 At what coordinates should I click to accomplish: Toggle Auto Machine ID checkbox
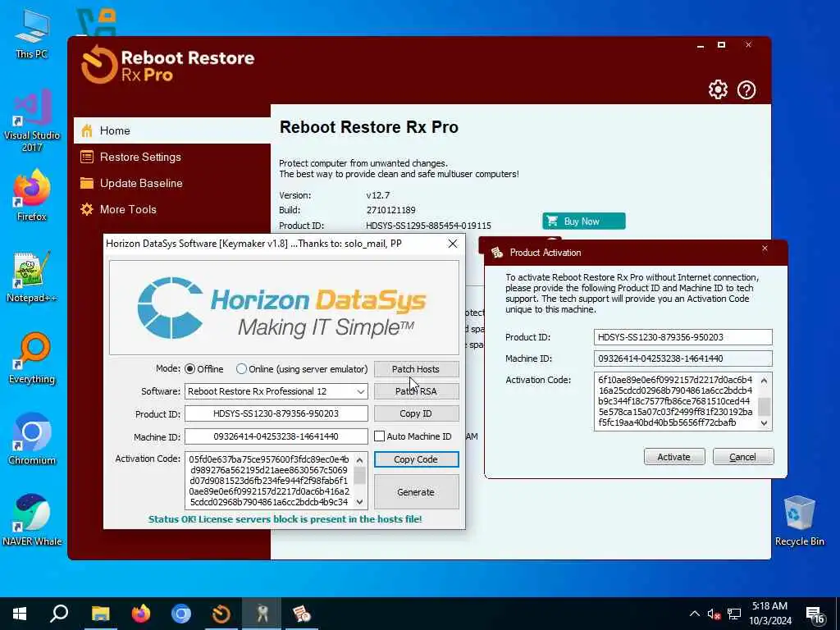click(x=379, y=436)
